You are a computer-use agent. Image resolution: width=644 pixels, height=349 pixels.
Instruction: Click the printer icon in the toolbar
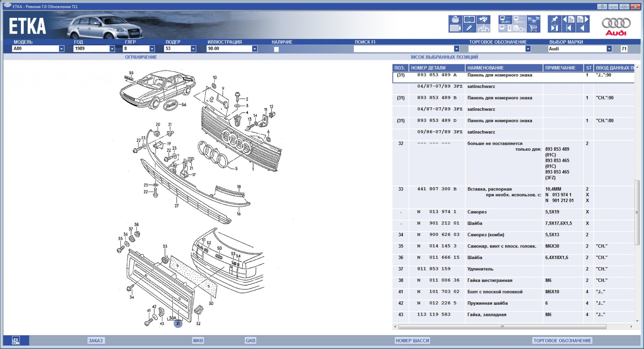[x=455, y=19]
